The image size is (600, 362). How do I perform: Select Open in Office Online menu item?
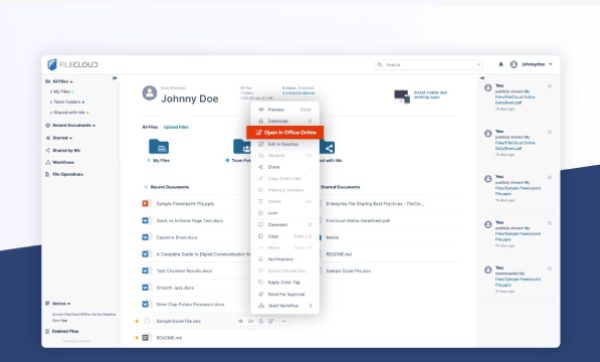(x=285, y=132)
